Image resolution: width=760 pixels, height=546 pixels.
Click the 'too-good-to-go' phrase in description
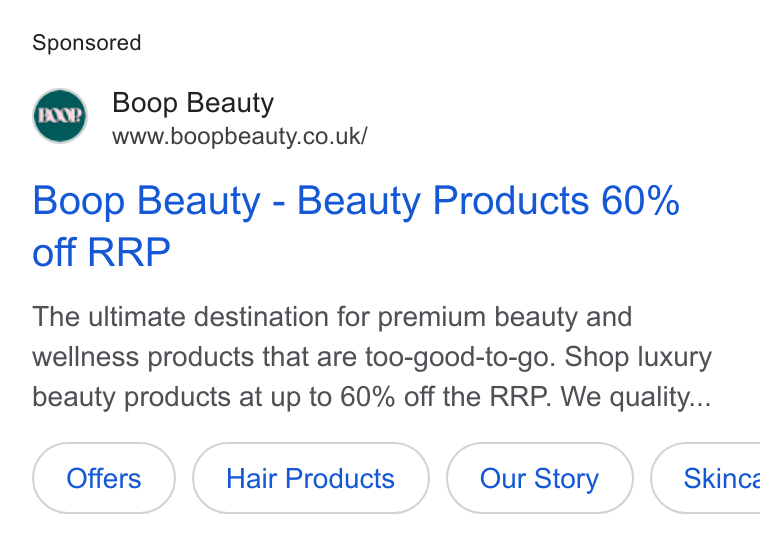(460, 357)
